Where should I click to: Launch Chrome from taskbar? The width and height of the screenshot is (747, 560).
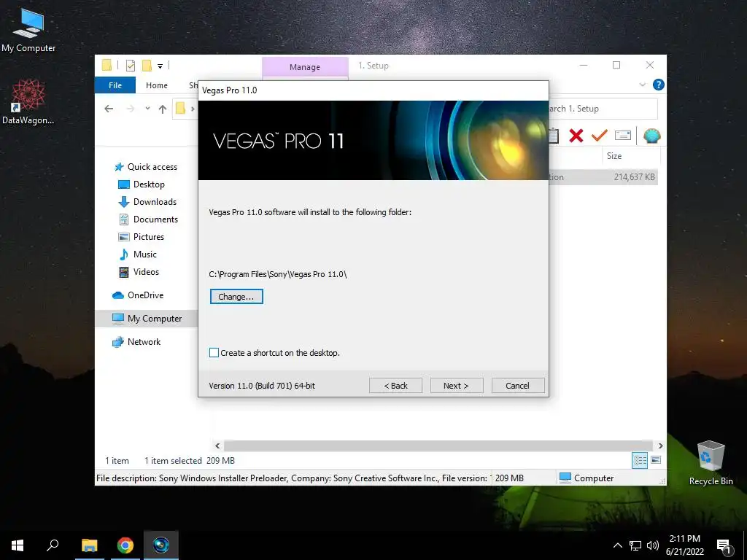click(125, 545)
